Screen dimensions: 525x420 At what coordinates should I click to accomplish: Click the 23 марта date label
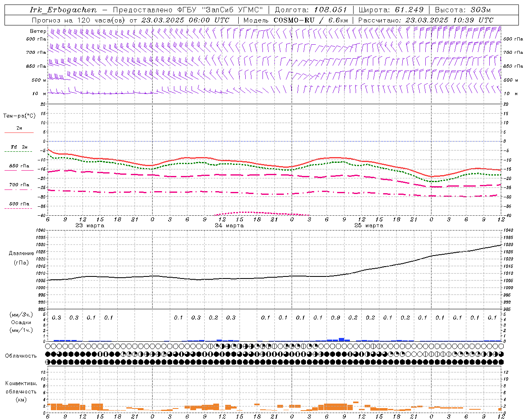pos(90,226)
